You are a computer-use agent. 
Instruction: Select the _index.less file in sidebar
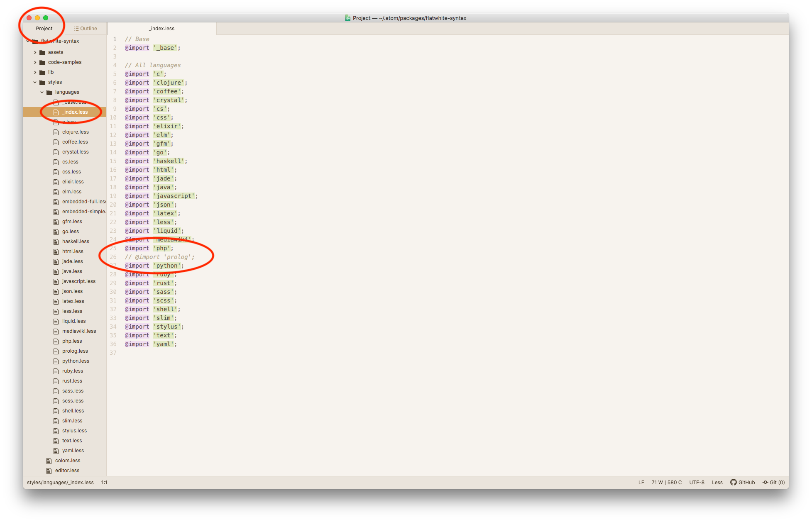(x=74, y=112)
